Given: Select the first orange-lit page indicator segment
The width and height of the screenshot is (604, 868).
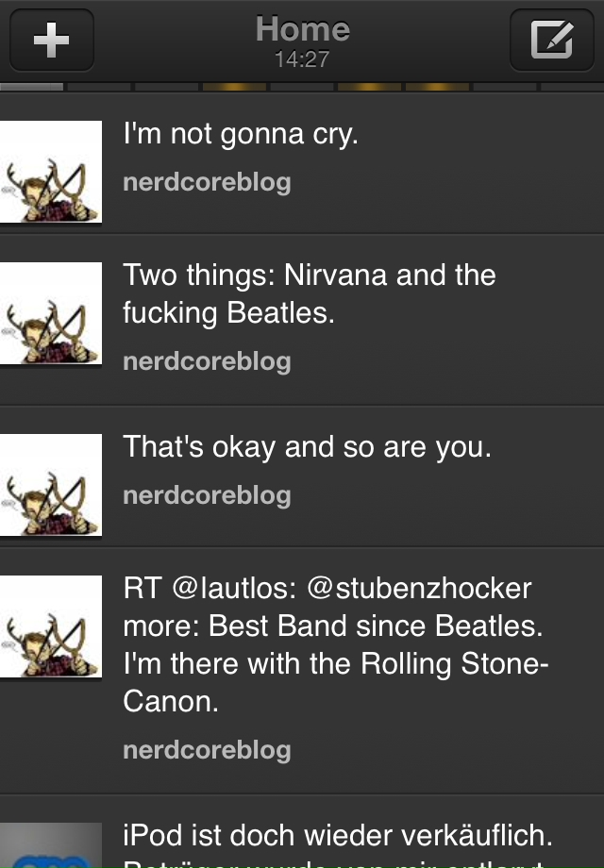Looking at the screenshot, I should coord(234,87).
